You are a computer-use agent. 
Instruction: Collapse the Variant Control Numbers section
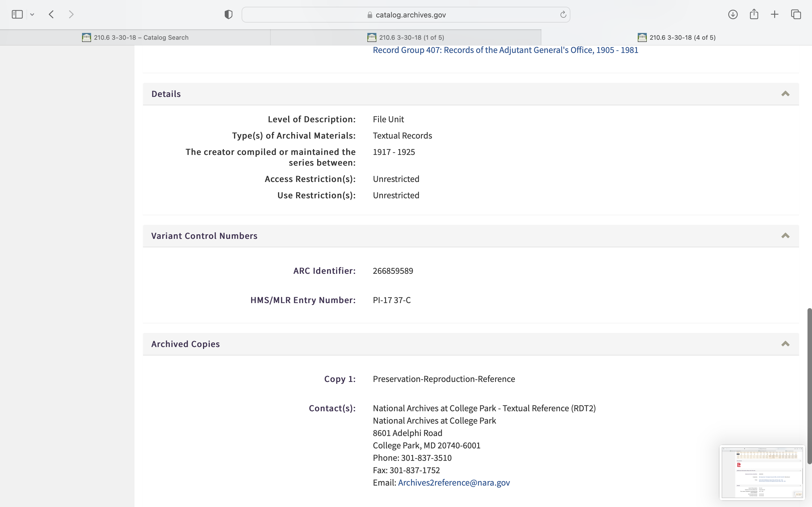pos(785,236)
